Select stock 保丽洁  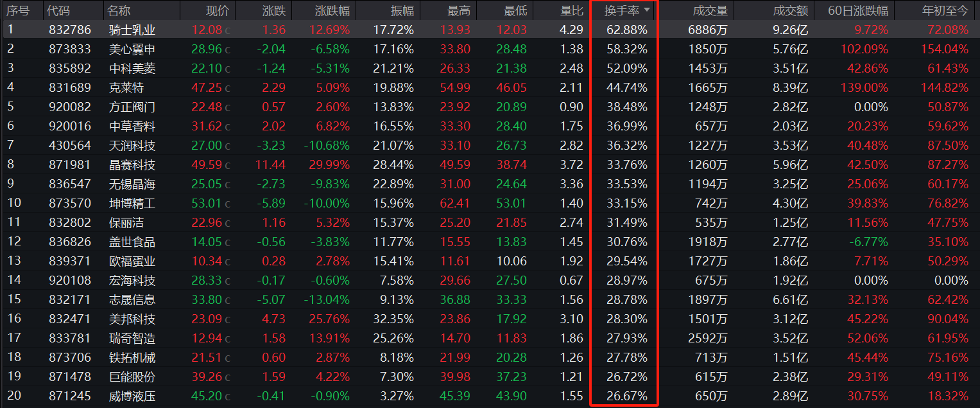click(x=126, y=222)
